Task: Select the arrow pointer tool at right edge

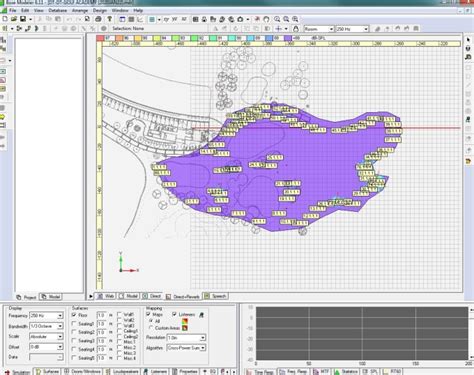Action: tap(468, 40)
